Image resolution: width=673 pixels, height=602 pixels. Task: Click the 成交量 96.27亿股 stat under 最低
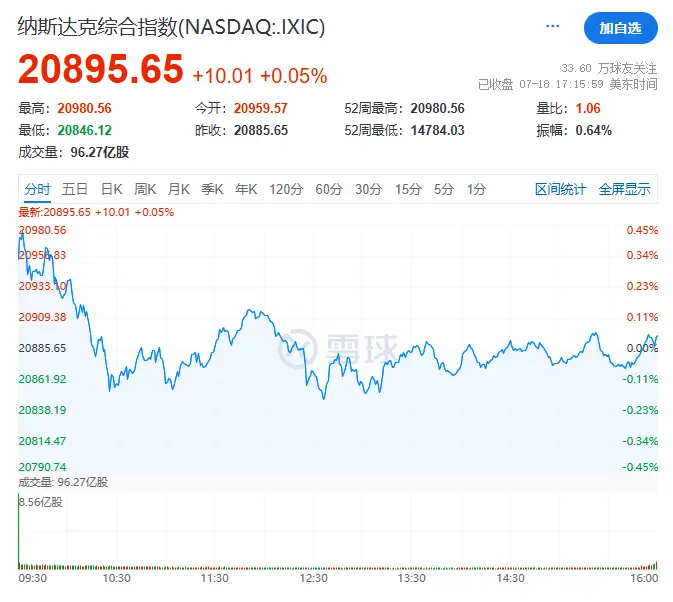point(73,152)
